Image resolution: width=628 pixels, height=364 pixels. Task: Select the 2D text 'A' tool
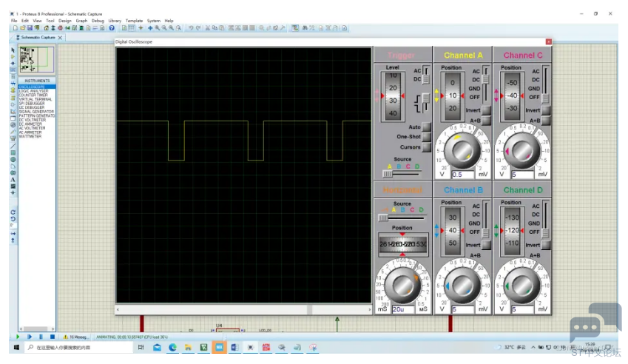tap(13, 180)
